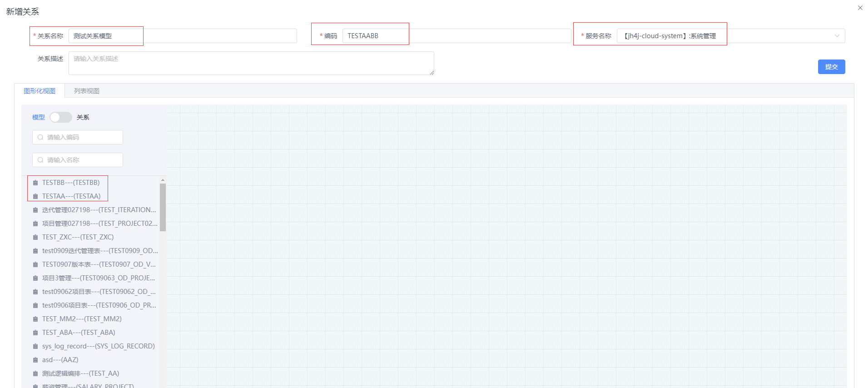The image size is (868, 388).
Task: Click the icon beside test0906项目表
Action: click(x=35, y=305)
